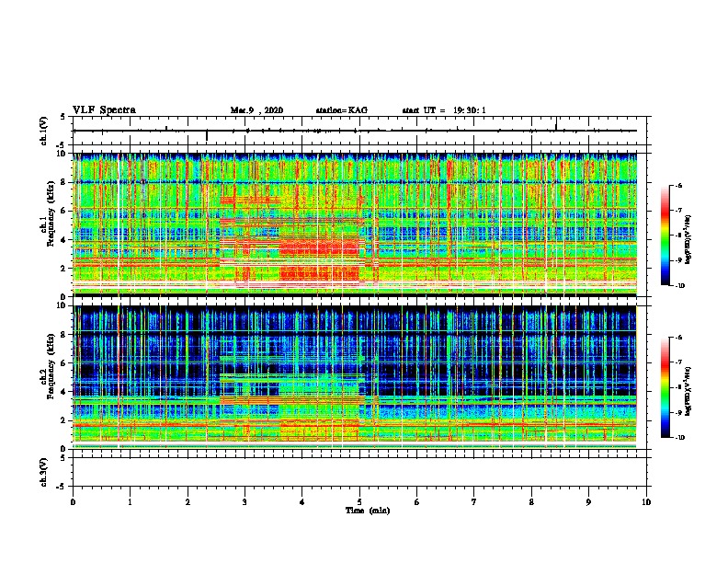Select the date text "Mar.9 , 2020"
Viewport: 728px width, 563px height.
256,110
